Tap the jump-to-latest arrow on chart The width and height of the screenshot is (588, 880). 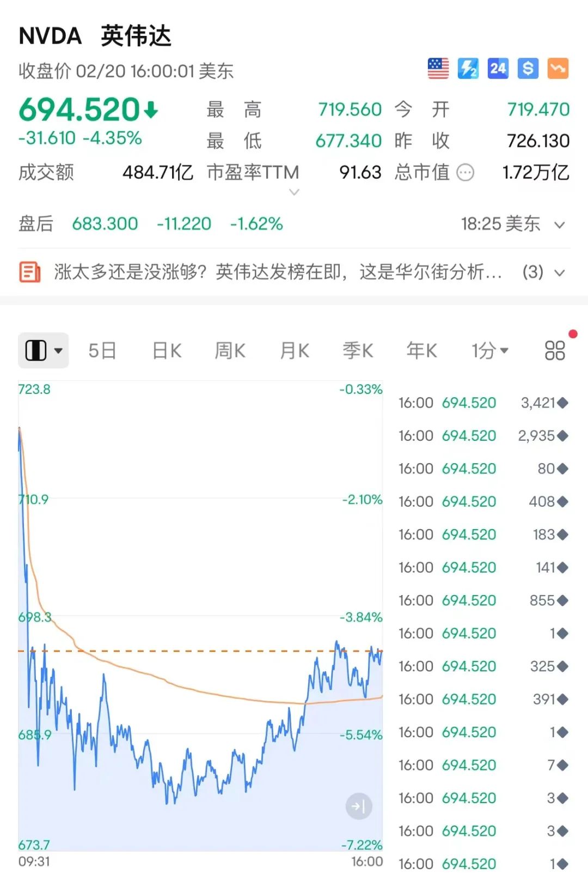click(359, 806)
